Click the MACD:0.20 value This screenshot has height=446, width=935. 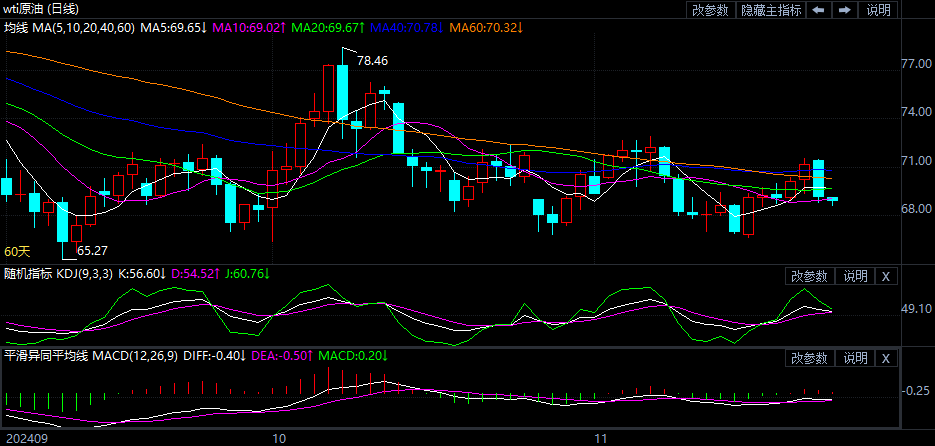point(354,356)
